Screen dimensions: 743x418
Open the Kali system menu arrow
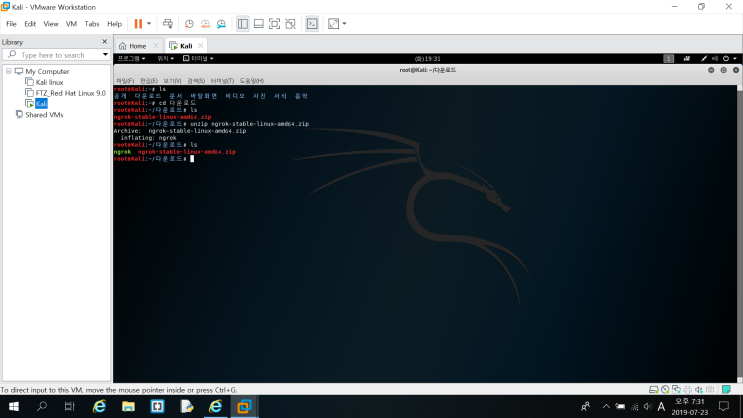[x=735, y=59]
